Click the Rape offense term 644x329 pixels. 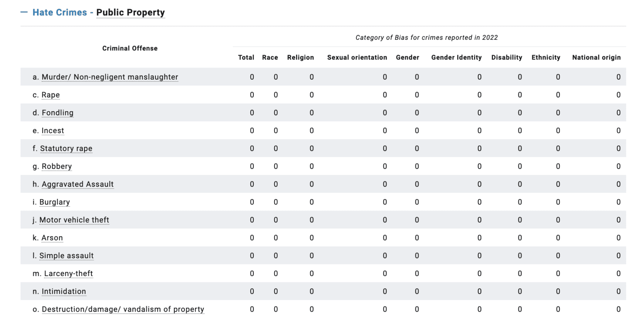(x=51, y=95)
